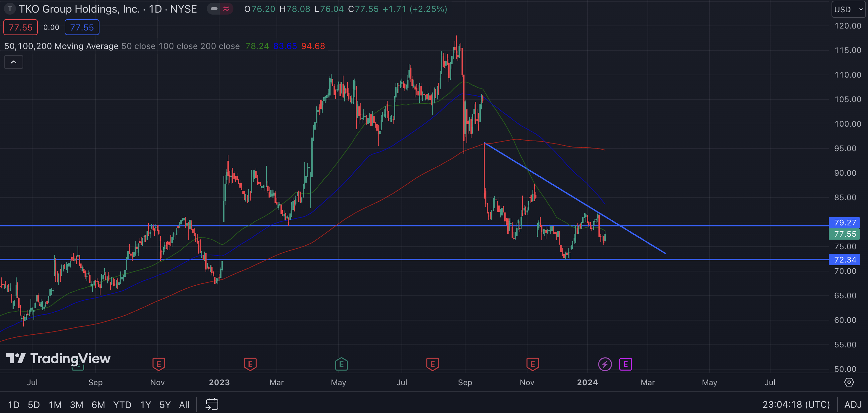This screenshot has width=868, height=413.
Task: Select the 6M time range
Action: (98, 405)
